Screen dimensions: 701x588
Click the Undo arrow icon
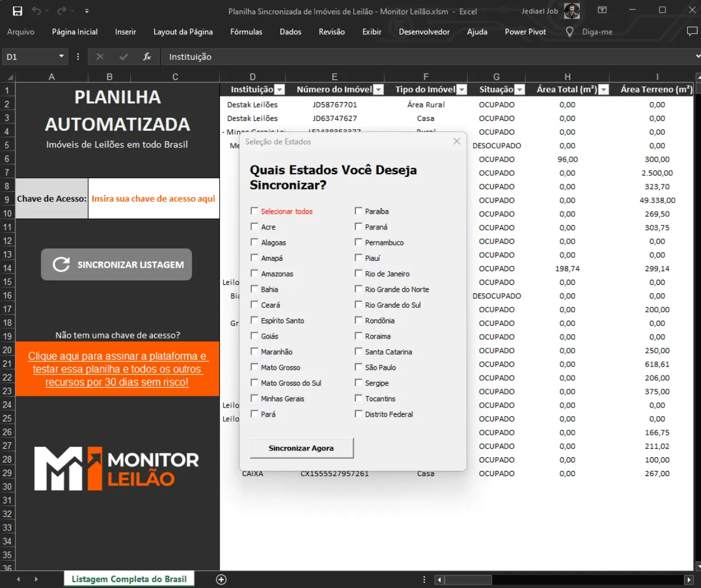coord(37,11)
